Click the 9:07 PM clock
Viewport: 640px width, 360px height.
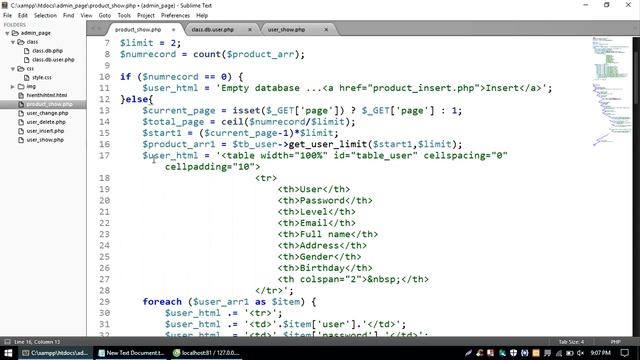pos(600,353)
